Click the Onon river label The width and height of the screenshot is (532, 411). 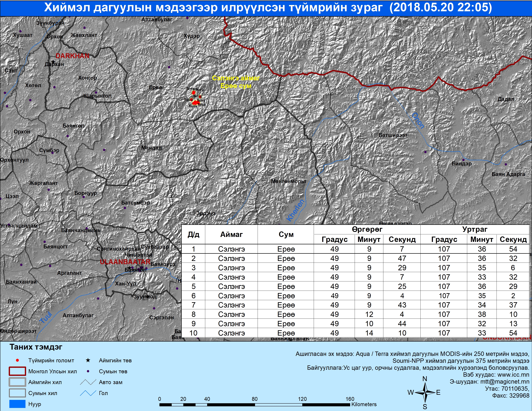(418, 121)
